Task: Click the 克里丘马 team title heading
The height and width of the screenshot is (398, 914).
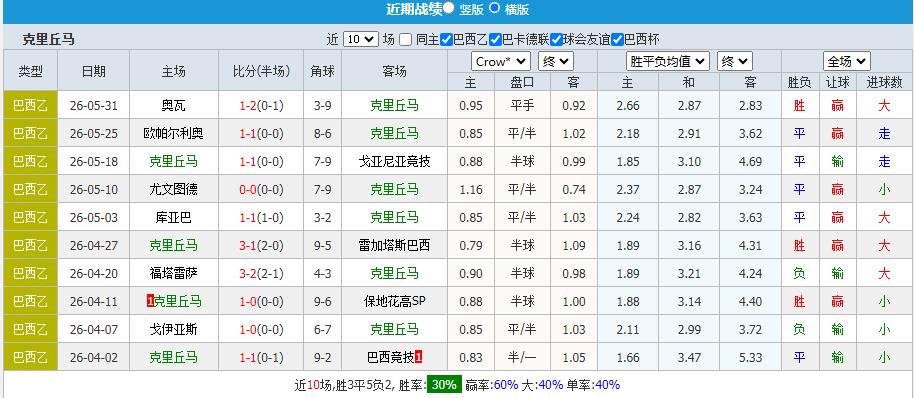Action: pos(49,40)
